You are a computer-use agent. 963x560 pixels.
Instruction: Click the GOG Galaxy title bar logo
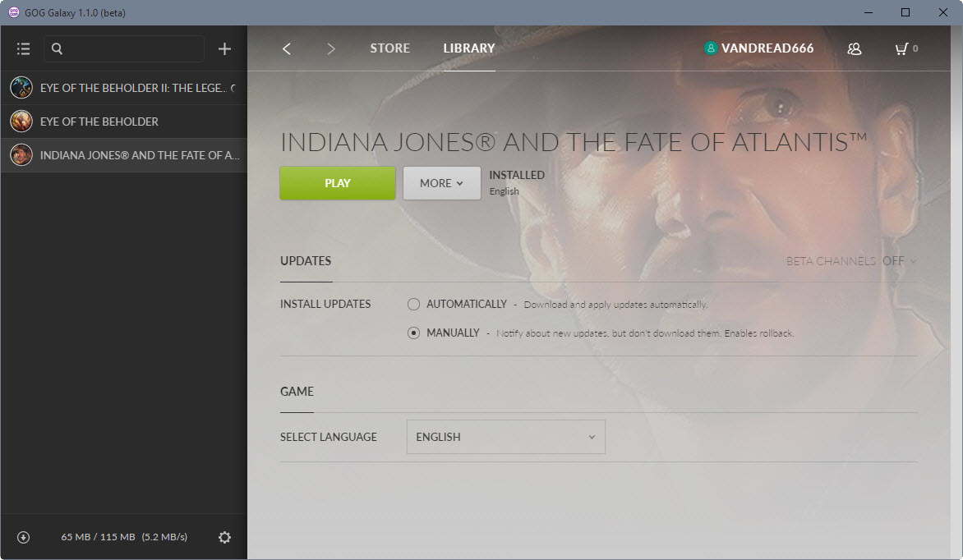(x=13, y=12)
